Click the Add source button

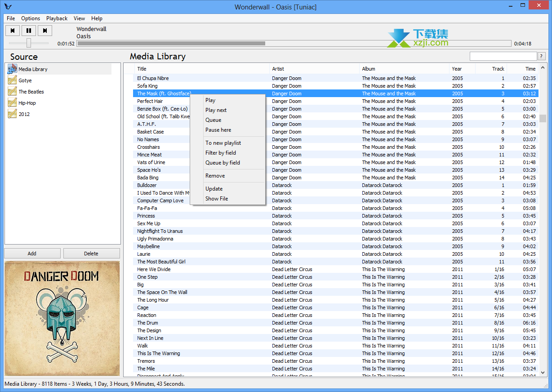[x=32, y=254]
